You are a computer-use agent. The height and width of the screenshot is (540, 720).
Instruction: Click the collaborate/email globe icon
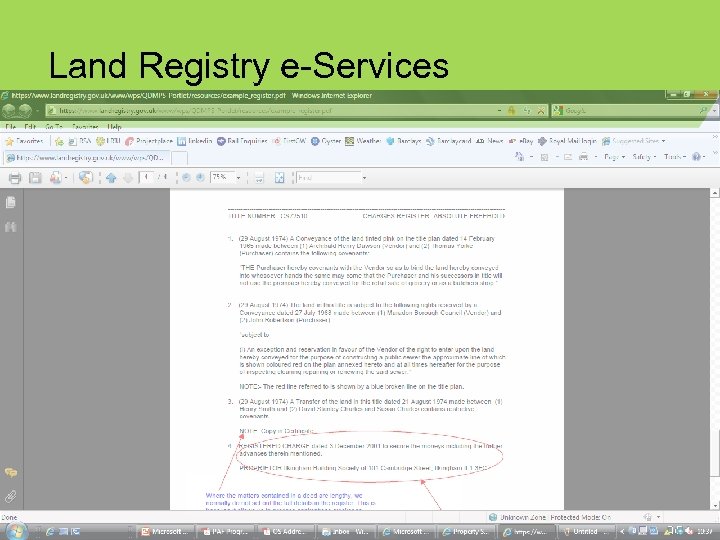85,177
